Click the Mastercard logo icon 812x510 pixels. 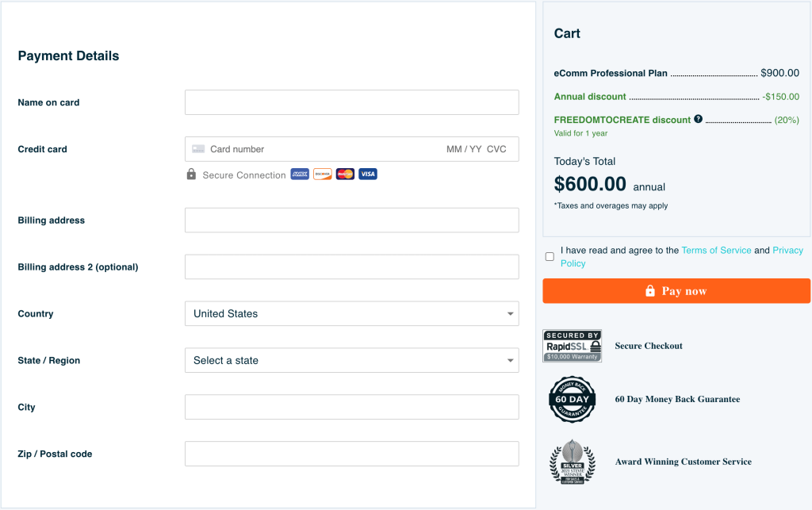click(x=345, y=174)
